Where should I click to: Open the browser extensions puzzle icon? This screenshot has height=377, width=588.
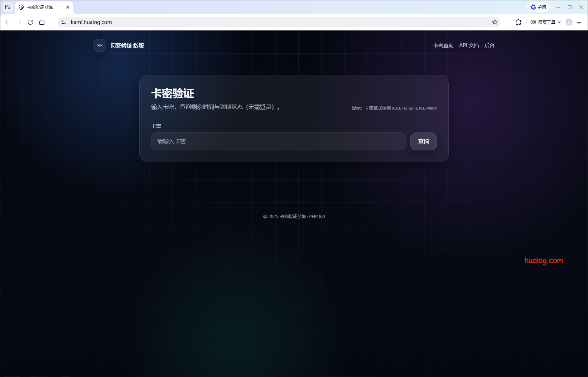click(518, 22)
